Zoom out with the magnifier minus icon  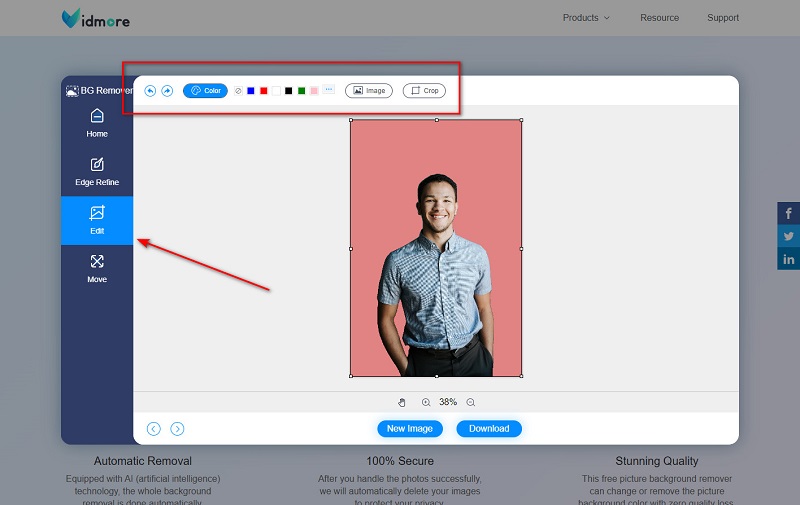pyautogui.click(x=471, y=402)
